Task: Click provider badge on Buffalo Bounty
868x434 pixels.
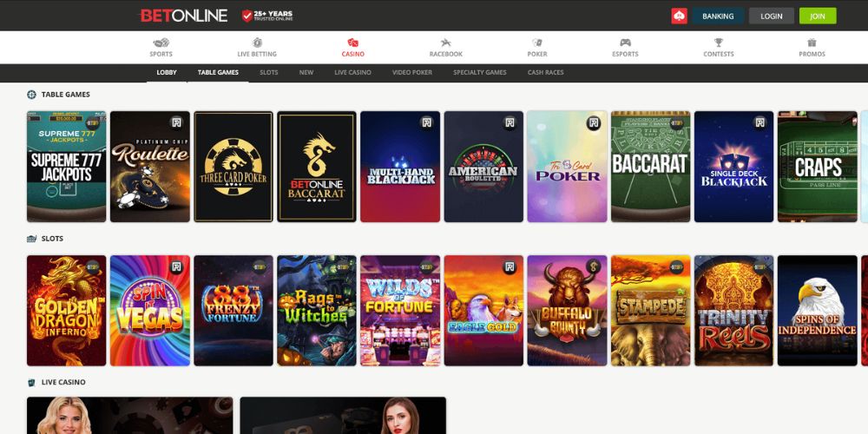Action: pyautogui.click(x=594, y=266)
